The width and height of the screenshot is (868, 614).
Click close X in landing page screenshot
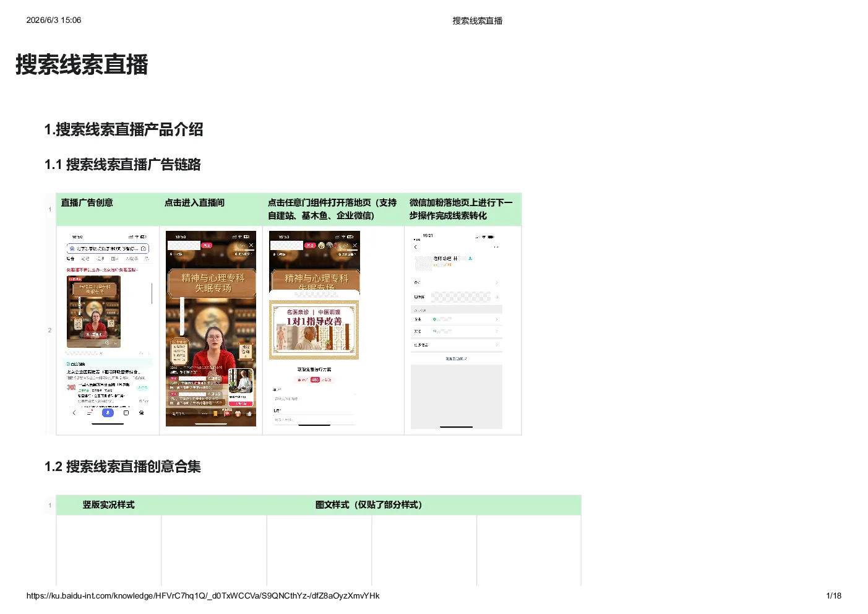pos(355,246)
